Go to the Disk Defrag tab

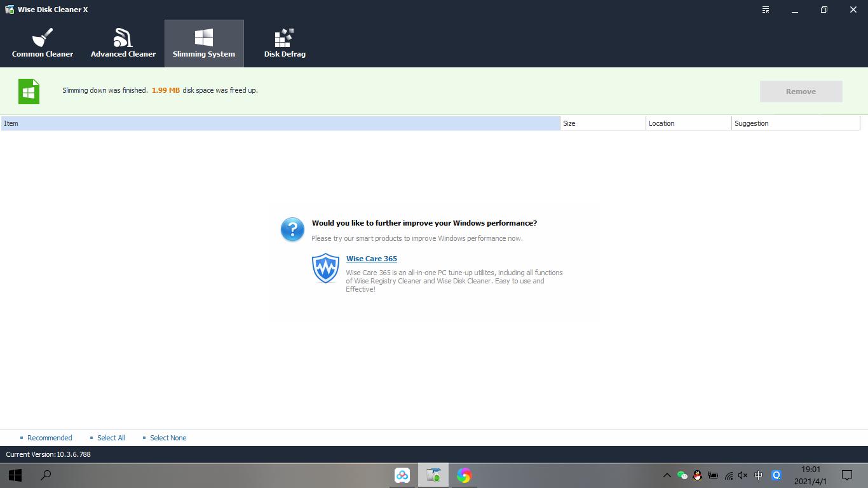click(x=285, y=43)
